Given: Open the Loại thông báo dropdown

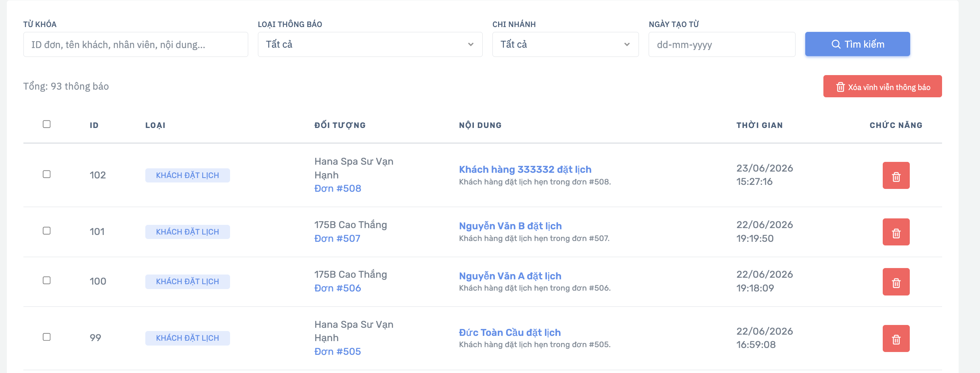Looking at the screenshot, I should [x=370, y=44].
